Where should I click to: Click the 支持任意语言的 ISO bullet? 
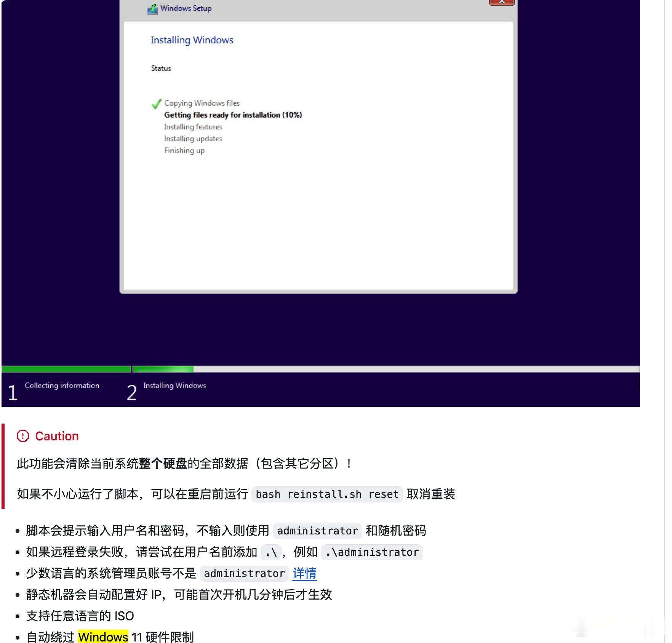coord(80,616)
